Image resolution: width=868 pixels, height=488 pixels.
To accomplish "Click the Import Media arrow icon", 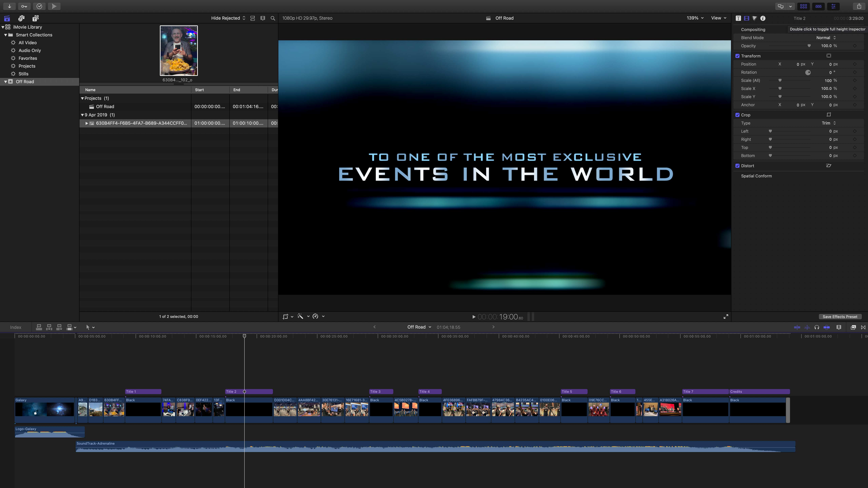I will click(x=9, y=6).
